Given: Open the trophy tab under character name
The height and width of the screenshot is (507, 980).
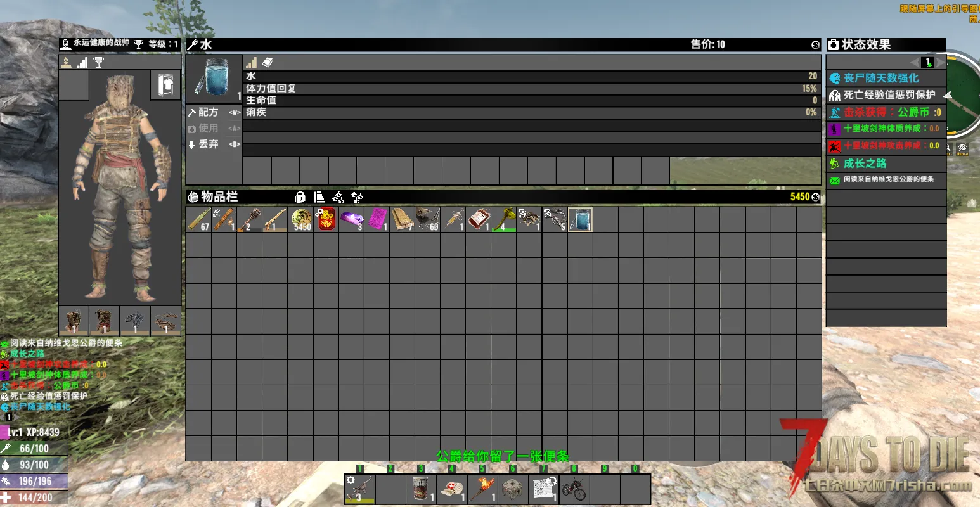Looking at the screenshot, I should coord(98,62).
